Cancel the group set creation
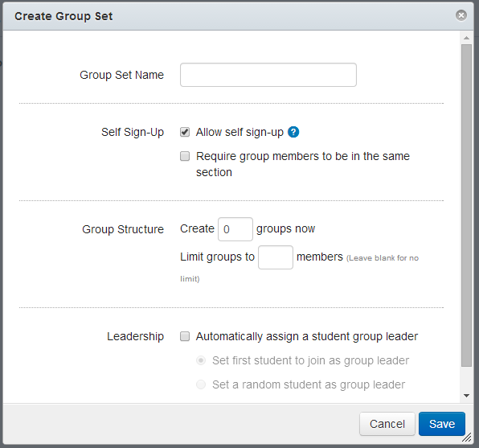This screenshot has width=479, height=448. coord(387,424)
